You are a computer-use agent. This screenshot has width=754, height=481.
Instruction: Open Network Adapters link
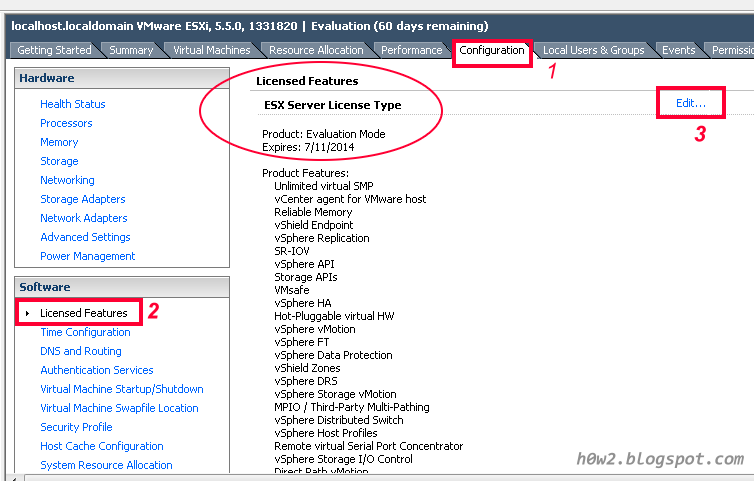[84, 218]
